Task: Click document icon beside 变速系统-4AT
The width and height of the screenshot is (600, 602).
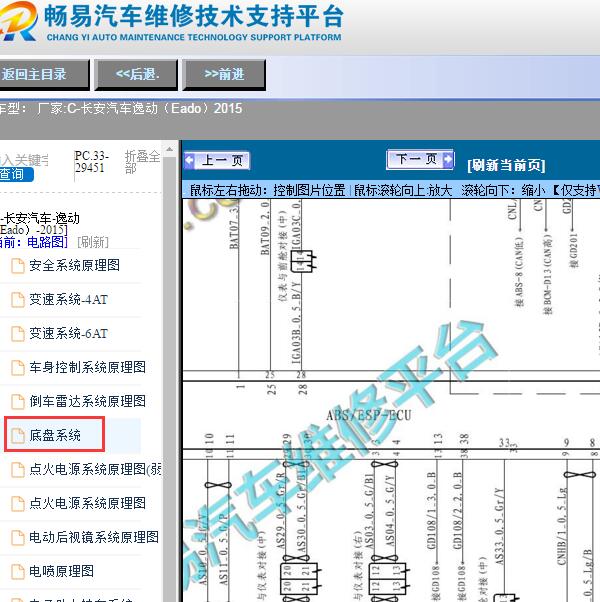Action: pyautogui.click(x=18, y=300)
